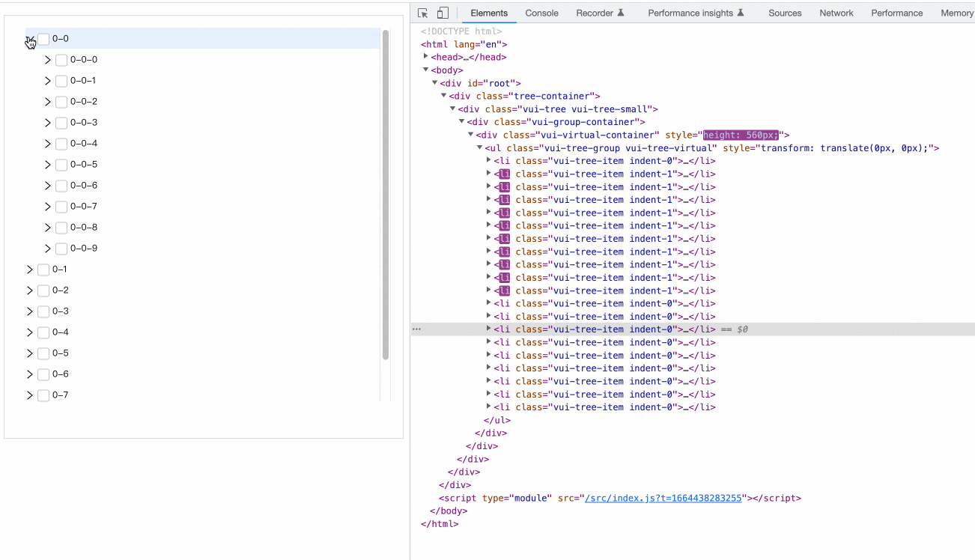The image size is (975, 560).
Task: Expand the first li indent-0 node
Action: point(489,161)
